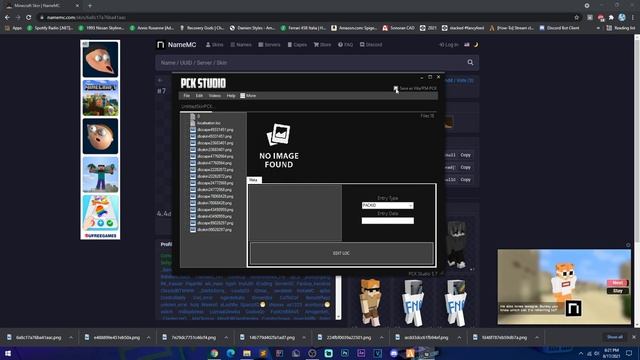Open Discord from the taskbar

pos(394,353)
